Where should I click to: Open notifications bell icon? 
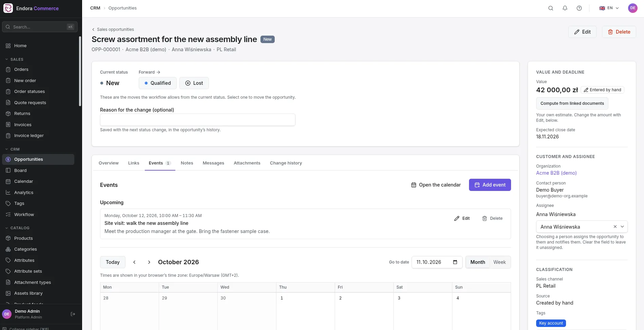pos(565,8)
